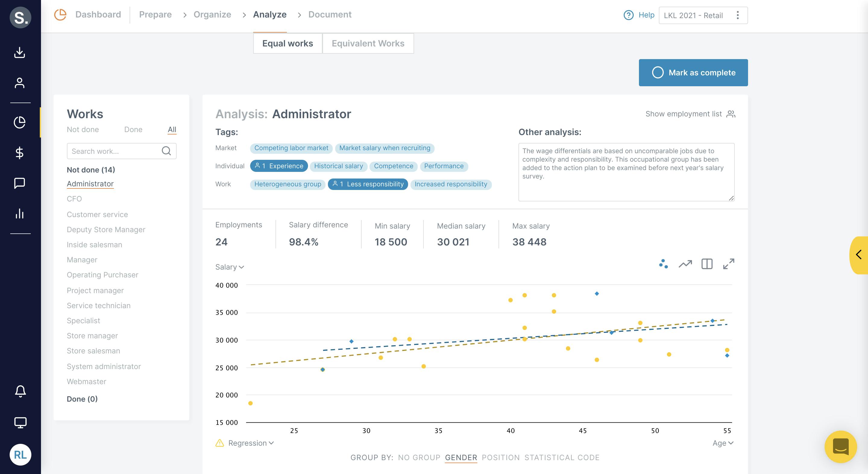Open the Salary axis dropdown
The height and width of the screenshot is (474, 868).
[x=229, y=267]
